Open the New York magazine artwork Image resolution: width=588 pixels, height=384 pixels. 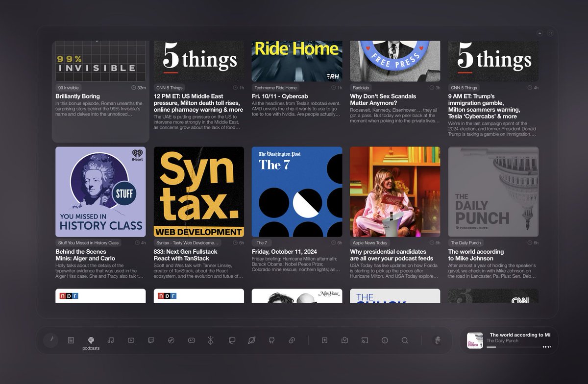pyautogui.click(x=297, y=296)
